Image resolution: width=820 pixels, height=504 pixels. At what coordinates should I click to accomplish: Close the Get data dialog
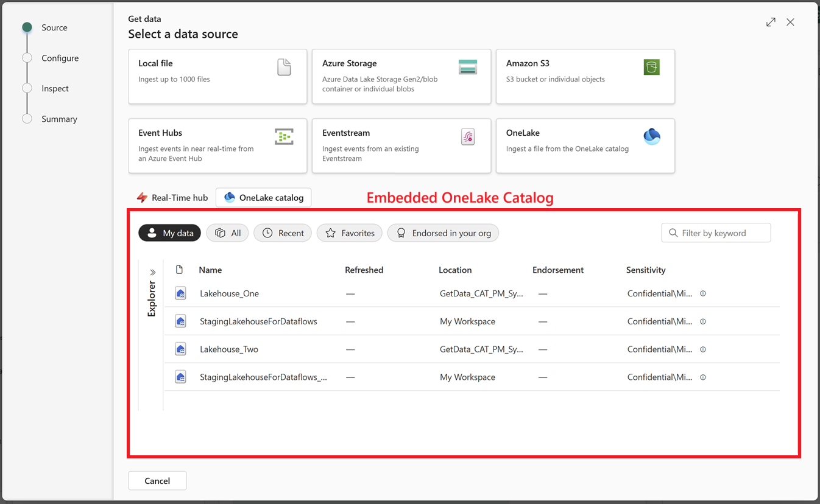point(790,22)
